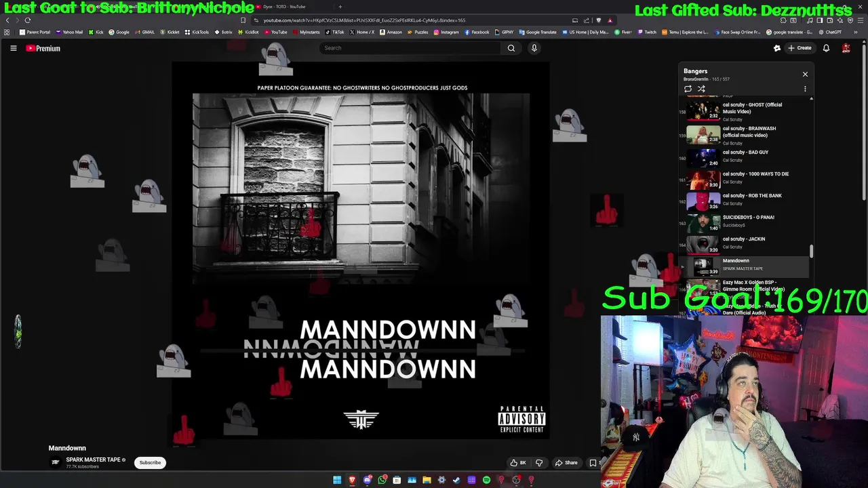Bookmark page icon in address bar
Screen dimensions: 868x488
coord(243,20)
